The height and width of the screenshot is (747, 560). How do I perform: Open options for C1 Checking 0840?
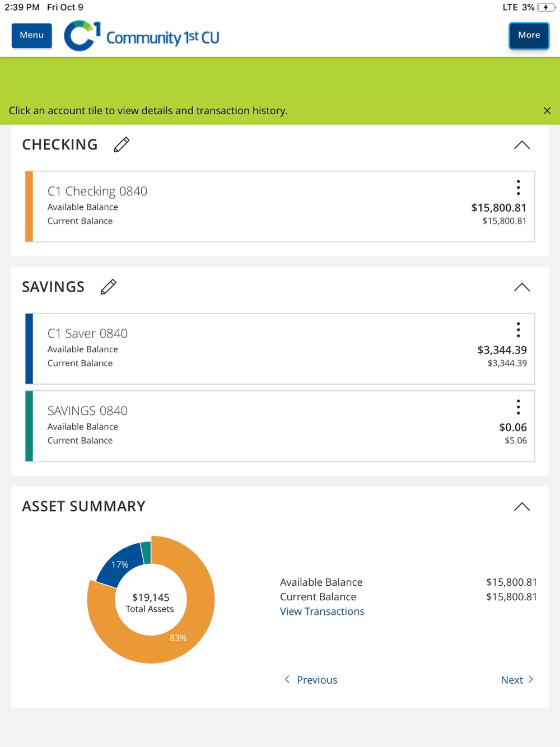518,187
